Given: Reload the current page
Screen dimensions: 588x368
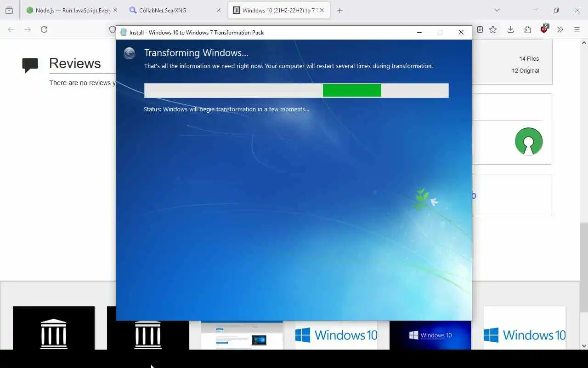Looking at the screenshot, I should pyautogui.click(x=44, y=29).
